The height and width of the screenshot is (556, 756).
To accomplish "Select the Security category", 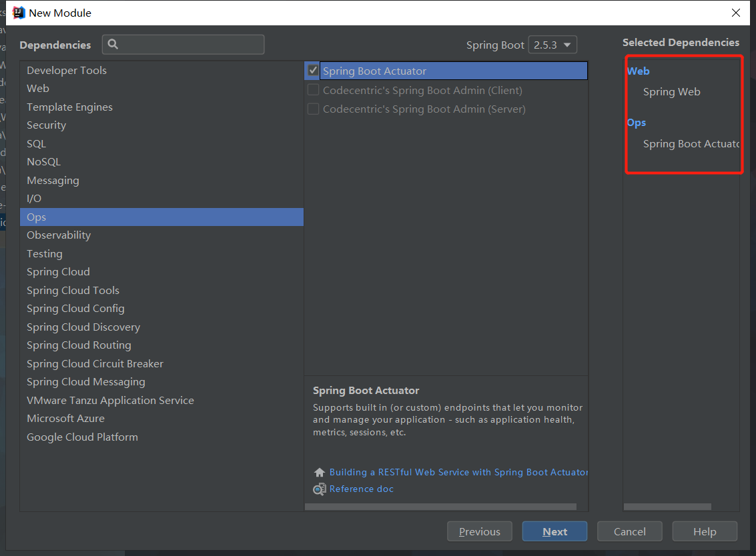I will tap(161, 125).
